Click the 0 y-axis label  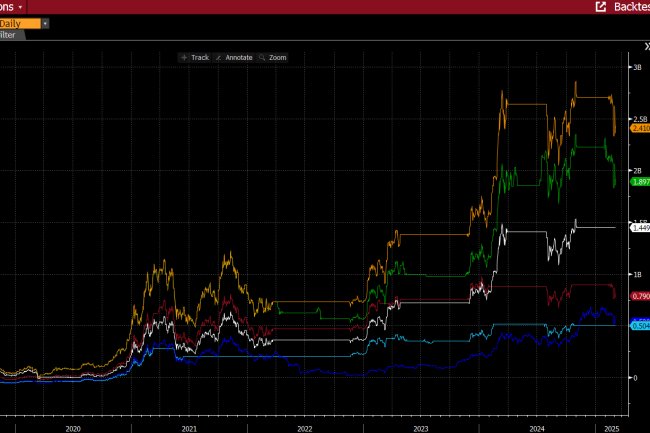635,377
